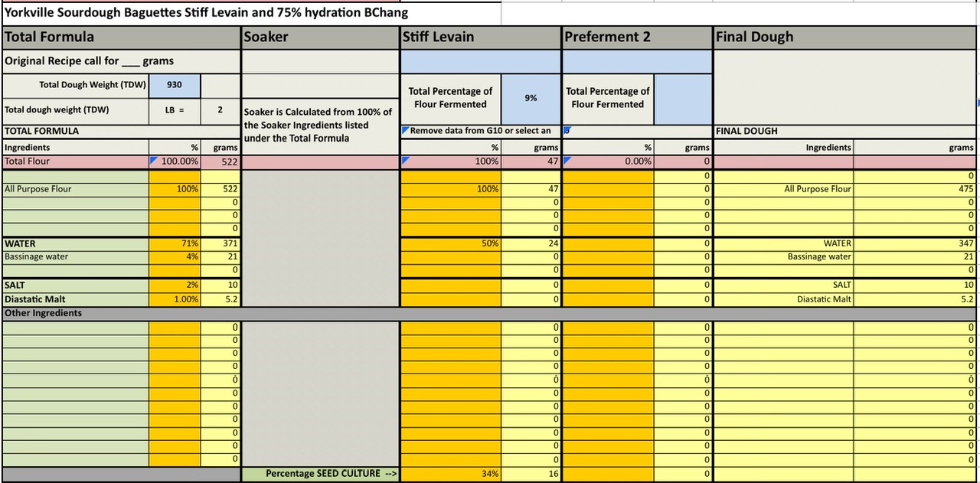Click the Stiff Levain column header
Screen dimensions: 980x483
(480, 37)
